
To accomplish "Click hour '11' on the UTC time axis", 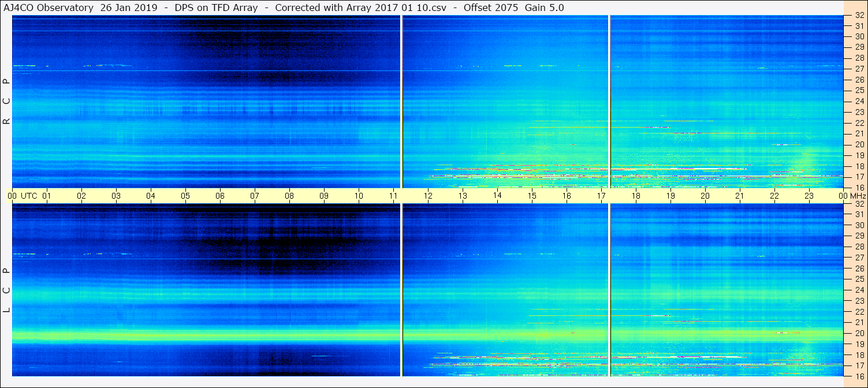I will click(393, 196).
